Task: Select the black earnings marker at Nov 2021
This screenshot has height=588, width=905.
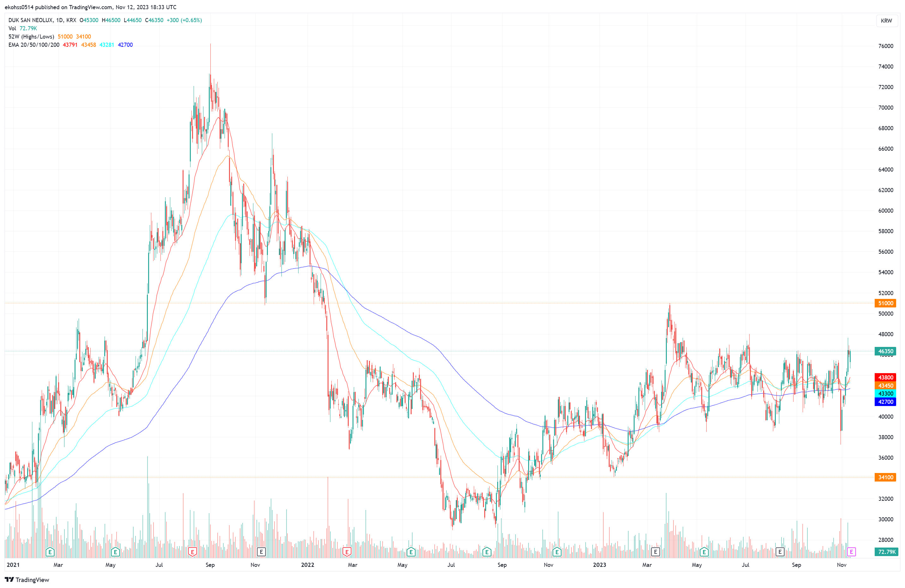Action: click(x=261, y=551)
